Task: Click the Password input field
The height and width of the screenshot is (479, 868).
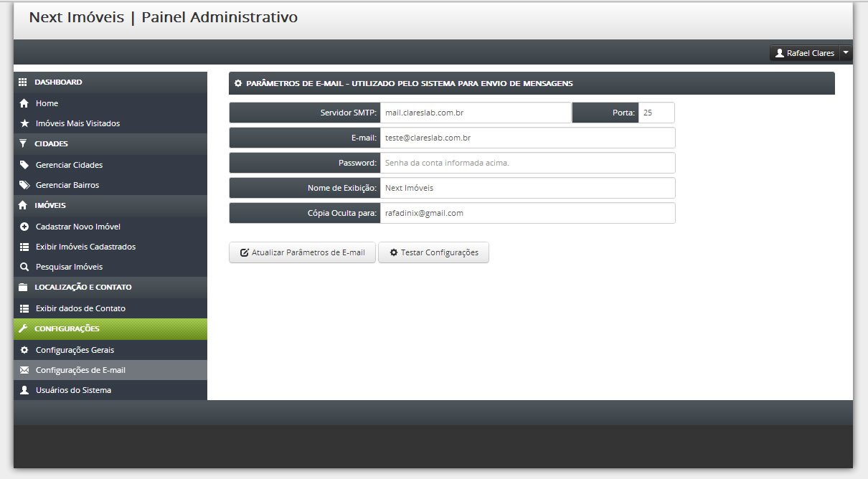Action: [x=527, y=163]
